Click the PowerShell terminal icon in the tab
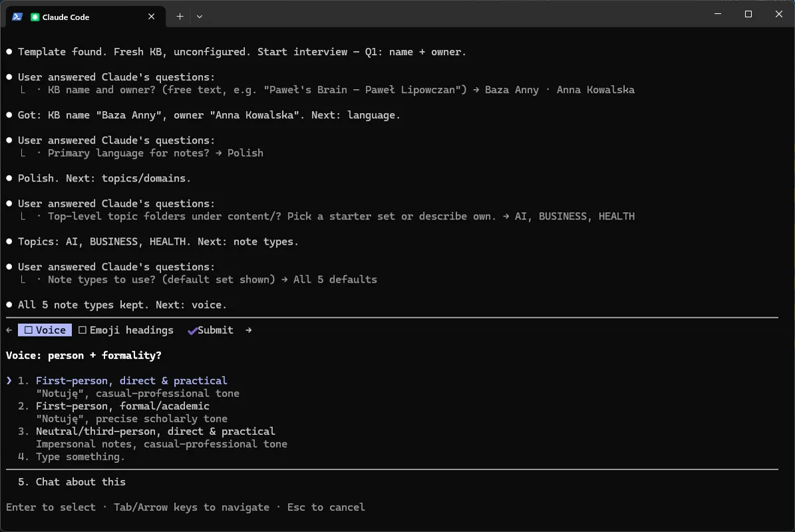This screenshot has height=532, width=795. tap(17, 17)
